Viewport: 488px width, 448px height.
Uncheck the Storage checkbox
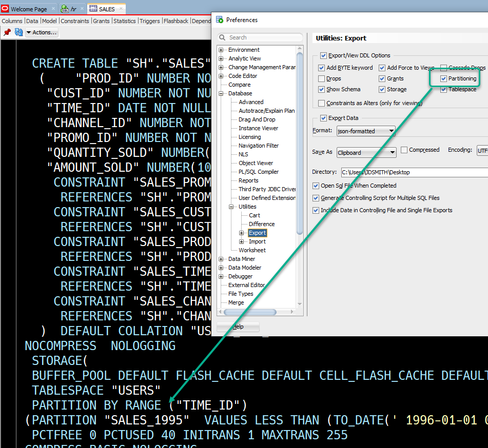pyautogui.click(x=382, y=89)
